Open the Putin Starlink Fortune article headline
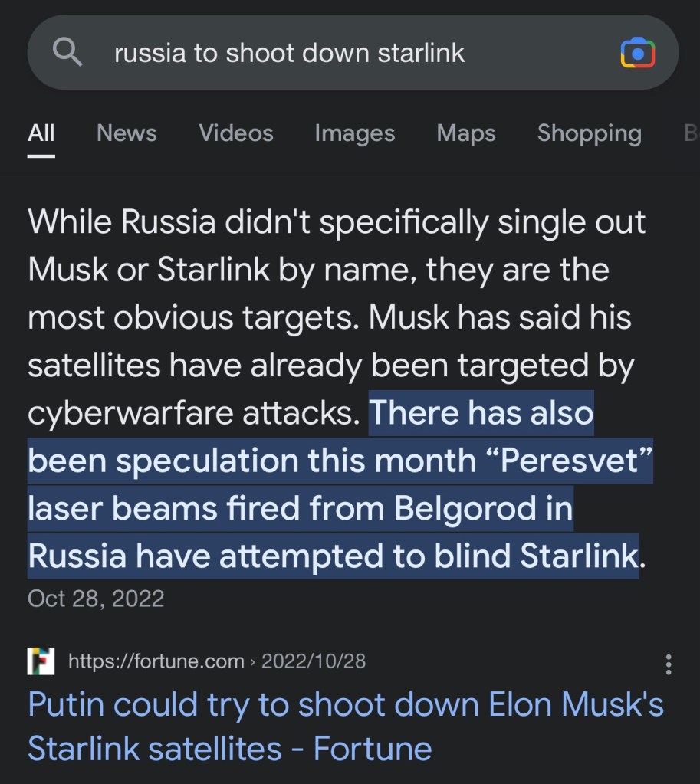700x784 pixels. tap(345, 727)
